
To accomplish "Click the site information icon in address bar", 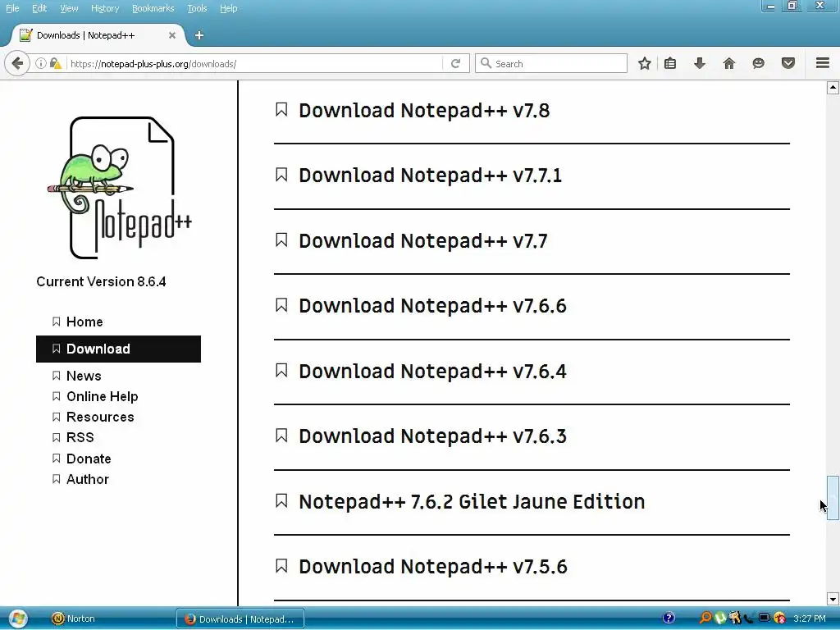I will [41, 64].
